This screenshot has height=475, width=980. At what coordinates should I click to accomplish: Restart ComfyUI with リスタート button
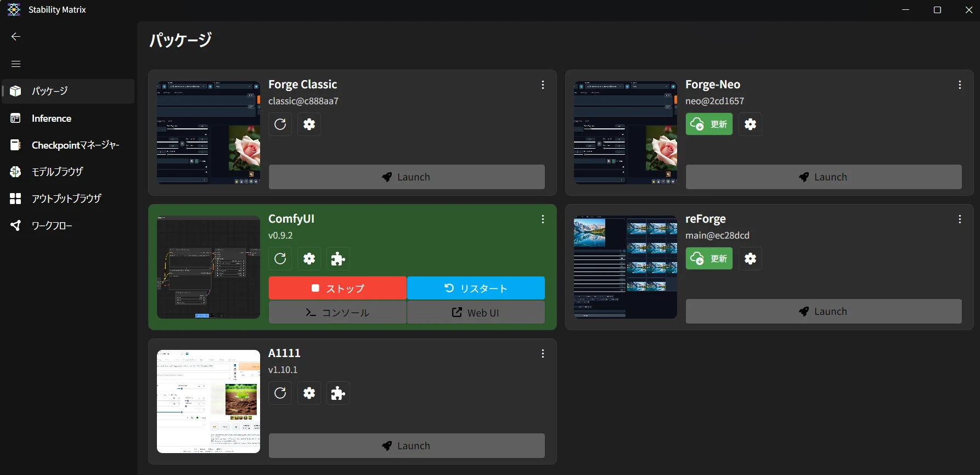(x=476, y=289)
